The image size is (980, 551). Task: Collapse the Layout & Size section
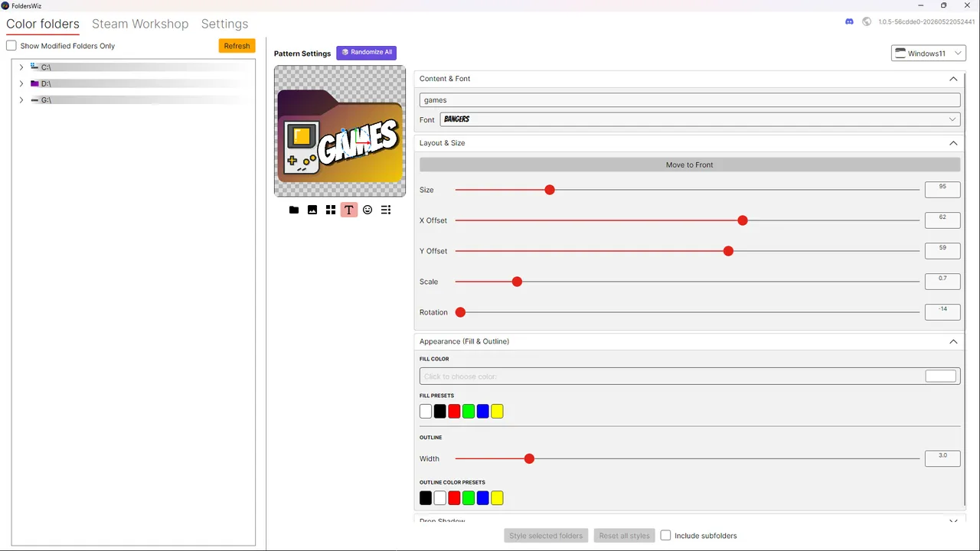pyautogui.click(x=953, y=143)
